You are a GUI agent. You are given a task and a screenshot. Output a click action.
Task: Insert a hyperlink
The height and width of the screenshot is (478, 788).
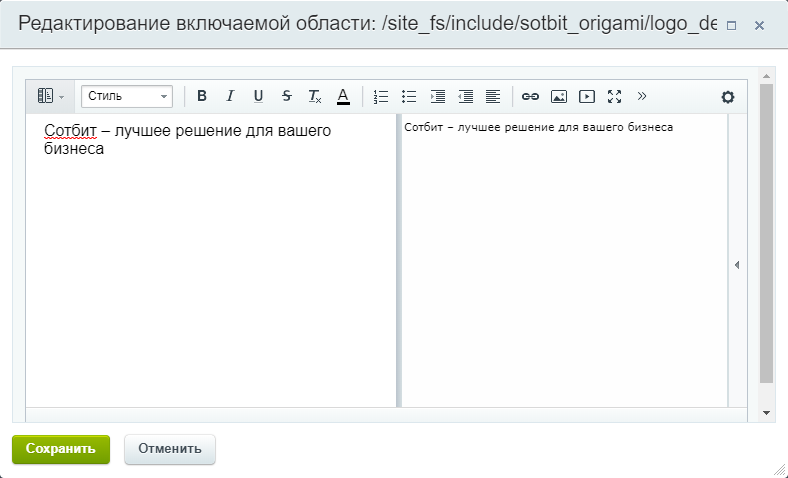click(x=530, y=96)
